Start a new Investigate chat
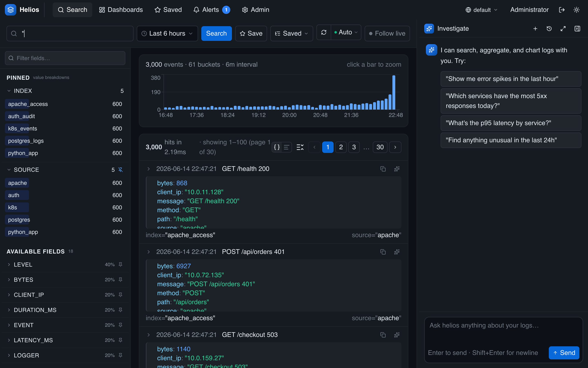The image size is (588, 368). click(x=535, y=29)
